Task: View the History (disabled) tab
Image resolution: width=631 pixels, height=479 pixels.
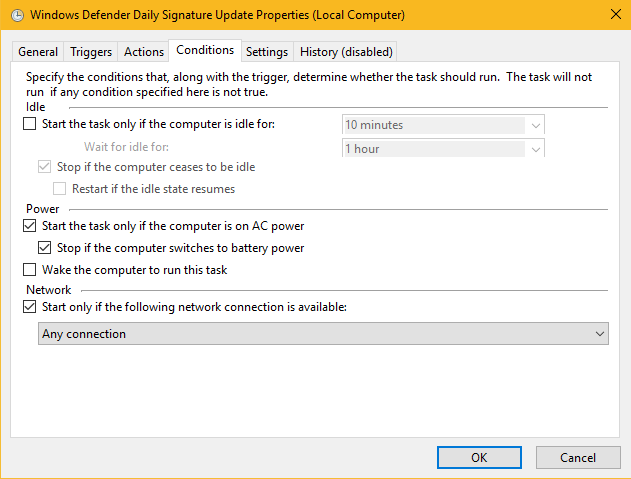Action: click(346, 52)
